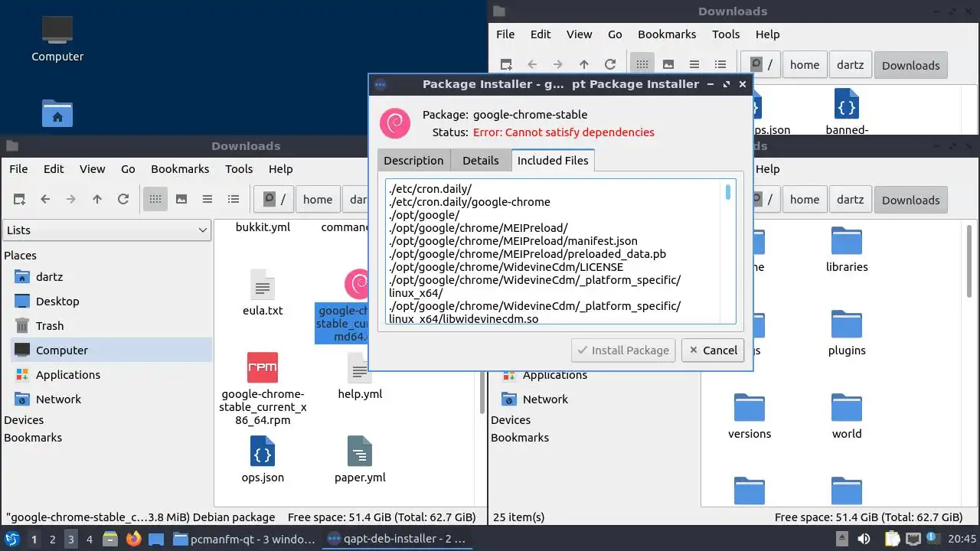Screen dimensions: 980x551
Task: Go back in the left Downloads window
Action: tap(45, 199)
